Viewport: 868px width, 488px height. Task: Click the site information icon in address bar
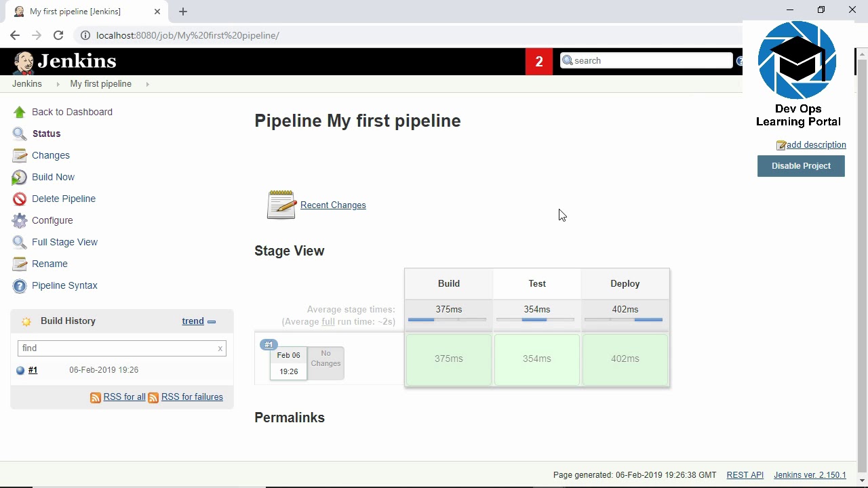click(85, 35)
